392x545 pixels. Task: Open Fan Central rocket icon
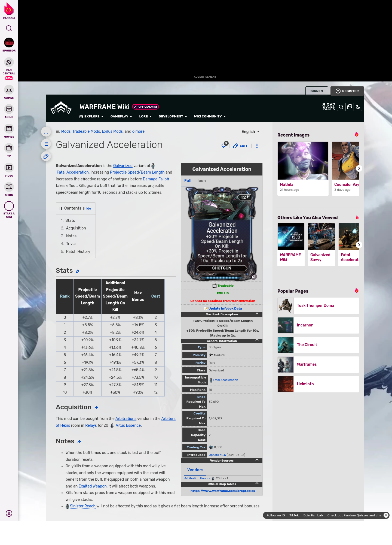[x=9, y=62]
